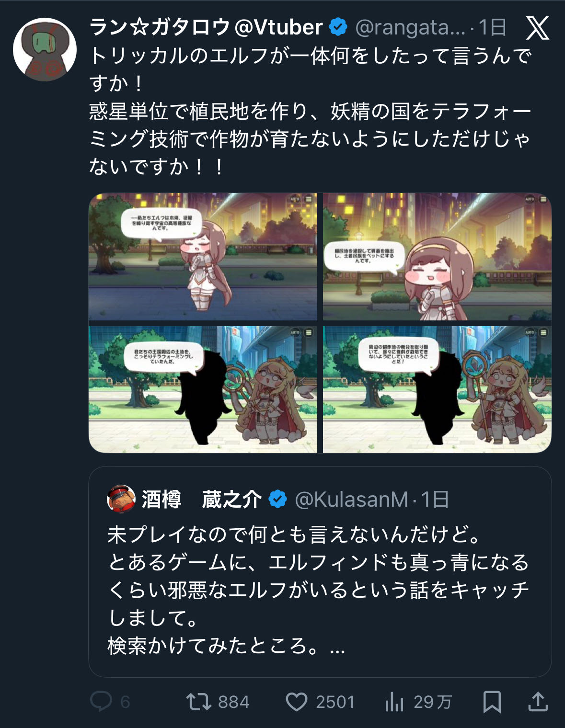The height and width of the screenshot is (728, 565).
Task: Click the 1日 timestamp of main post
Action: tap(492, 27)
